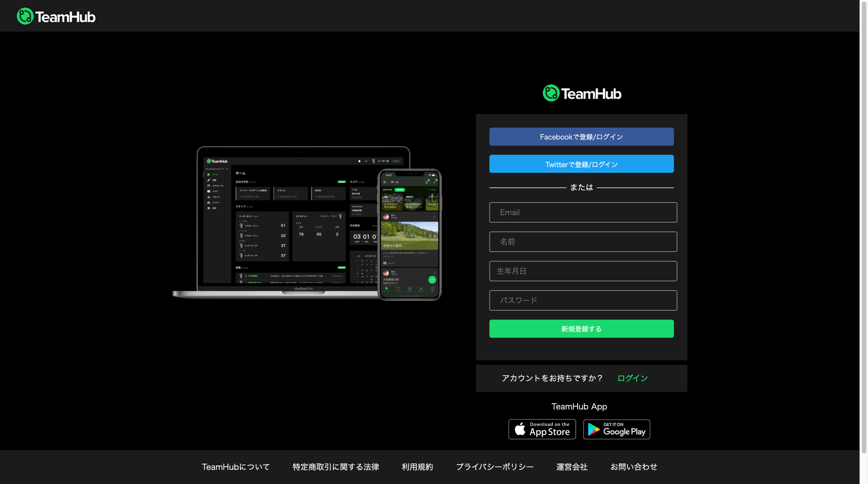Viewport: 868px width, 484px height.
Task: Open the 利用規約 footer link
Action: point(417,467)
